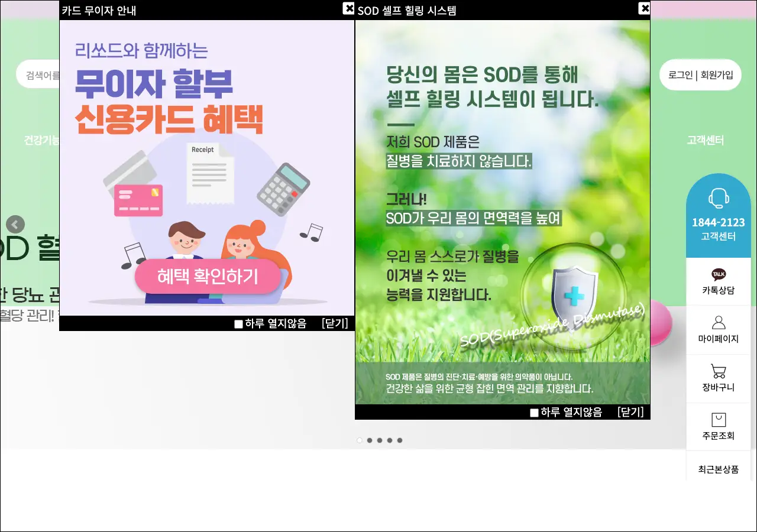The image size is (757, 532).
Task: Click [닫기] in the SOD healing popup
Action: [630, 412]
